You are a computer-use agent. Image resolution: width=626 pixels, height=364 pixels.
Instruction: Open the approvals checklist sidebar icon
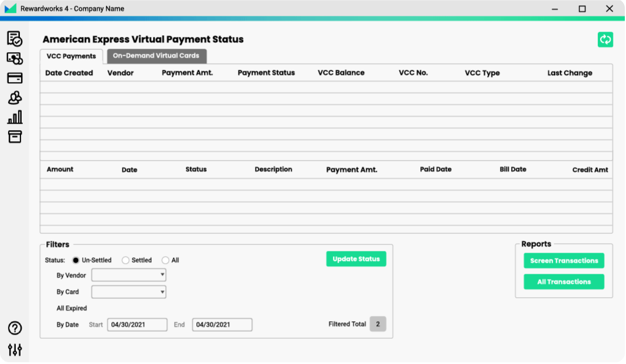[x=15, y=39]
